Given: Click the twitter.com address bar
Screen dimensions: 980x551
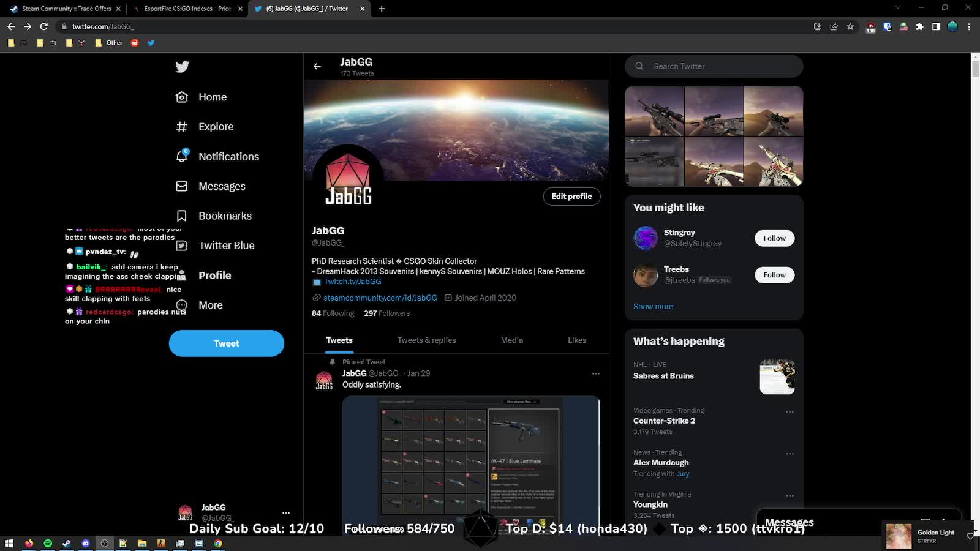Looking at the screenshot, I should coord(429,26).
